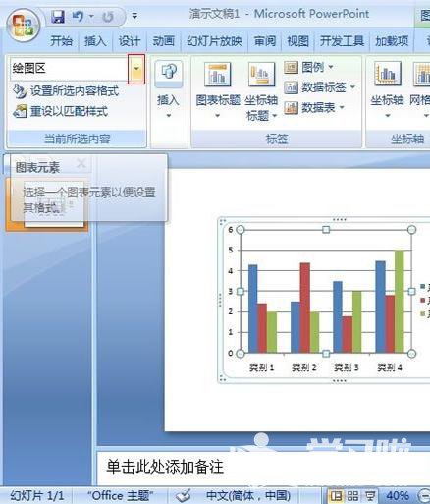This screenshot has height=504, width=430.
Task: Click the 中文(简体，中国) language indicator
Action: [x=248, y=496]
